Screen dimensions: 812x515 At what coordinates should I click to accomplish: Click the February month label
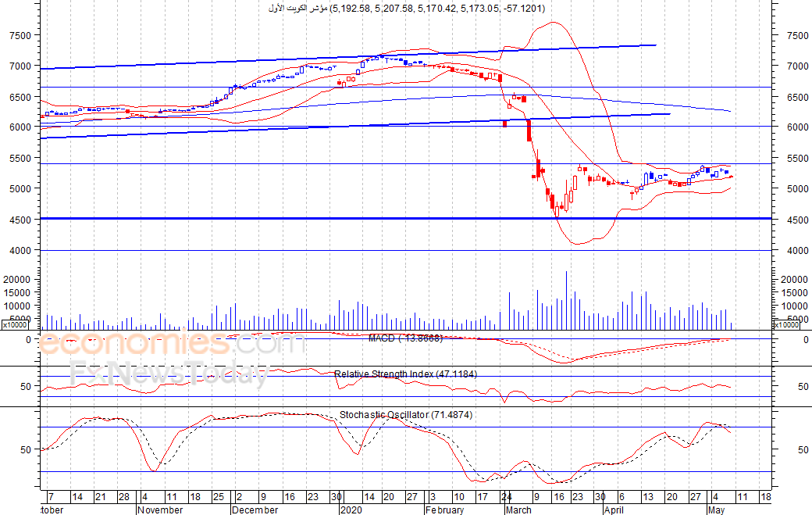(444, 510)
